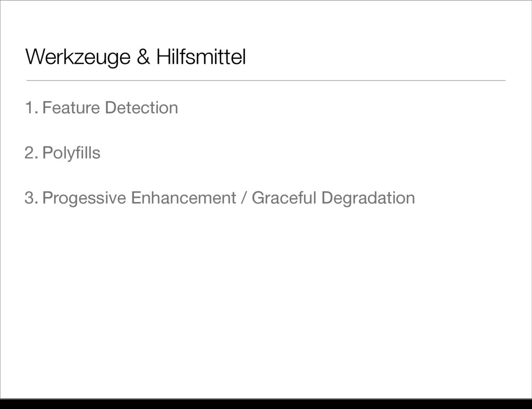The image size is (532, 409).
Task: Click the word Werkzeuge in the title
Action: point(78,57)
